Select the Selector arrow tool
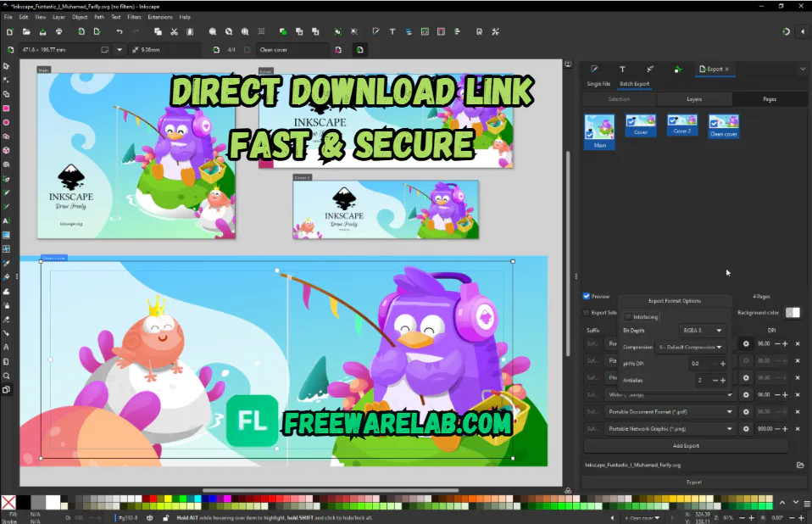This screenshot has width=812, height=524. [6, 66]
